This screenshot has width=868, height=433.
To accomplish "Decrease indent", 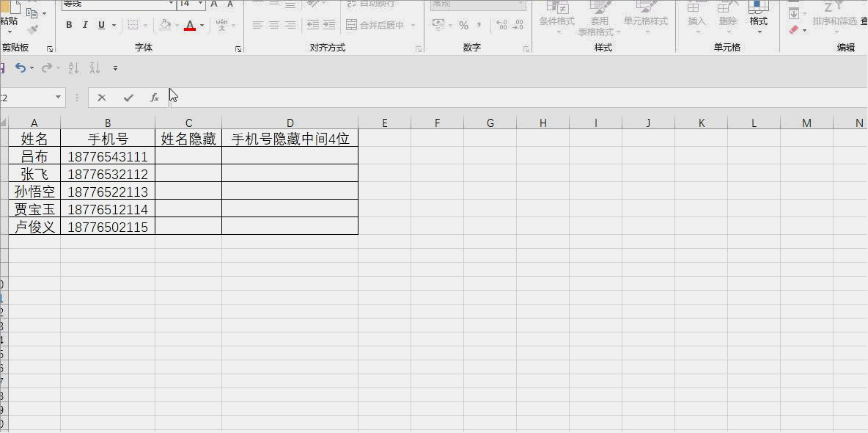I will point(313,25).
